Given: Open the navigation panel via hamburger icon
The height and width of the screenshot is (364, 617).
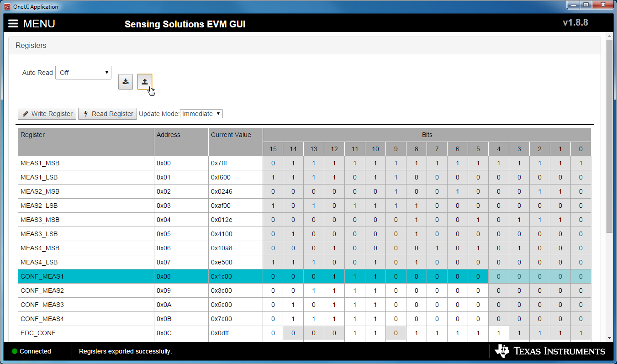Looking at the screenshot, I should pyautogui.click(x=13, y=24).
